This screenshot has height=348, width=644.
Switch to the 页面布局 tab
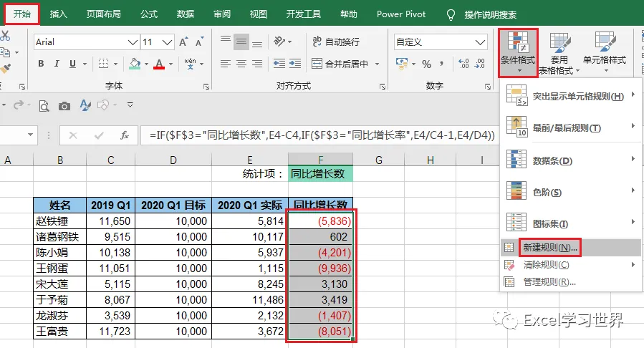pyautogui.click(x=103, y=14)
